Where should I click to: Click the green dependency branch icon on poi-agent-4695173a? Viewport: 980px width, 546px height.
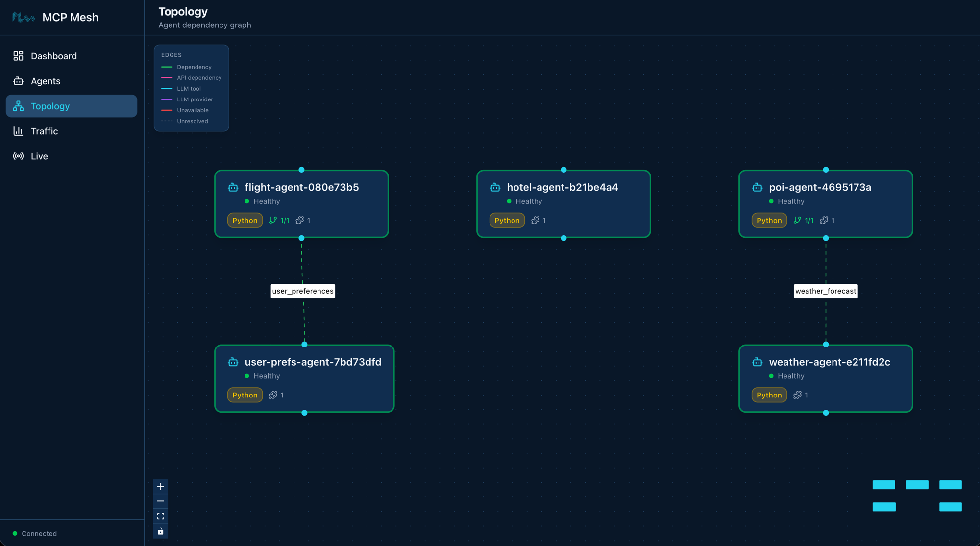tap(798, 220)
